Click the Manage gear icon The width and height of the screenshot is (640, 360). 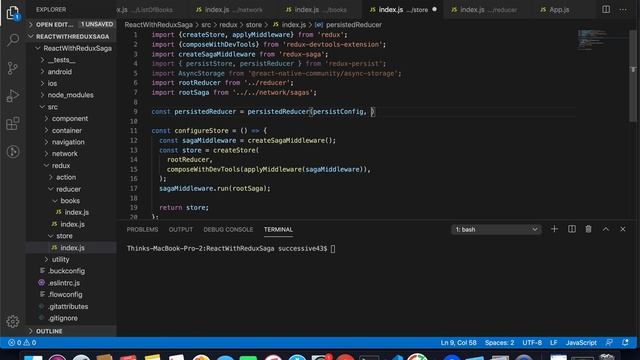13,322
